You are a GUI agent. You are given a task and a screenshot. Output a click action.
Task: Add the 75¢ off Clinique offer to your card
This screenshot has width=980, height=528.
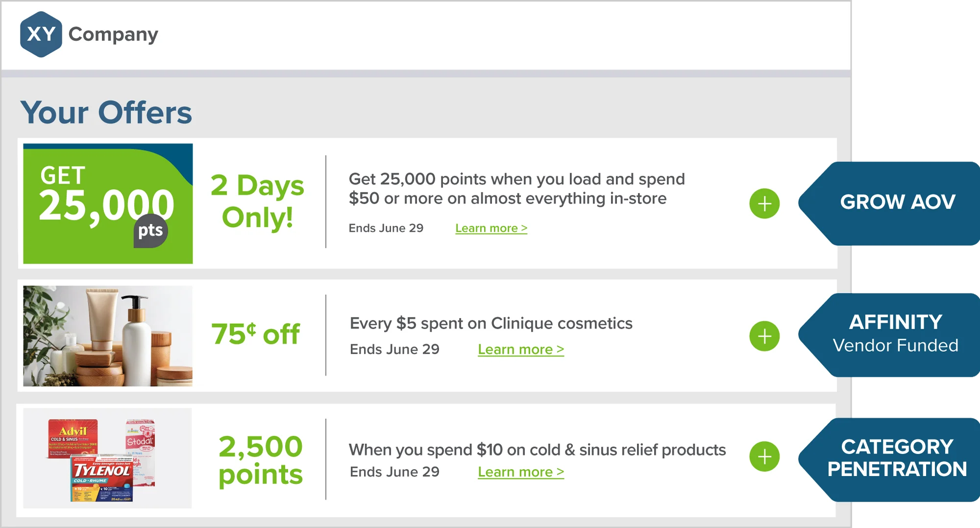(764, 336)
